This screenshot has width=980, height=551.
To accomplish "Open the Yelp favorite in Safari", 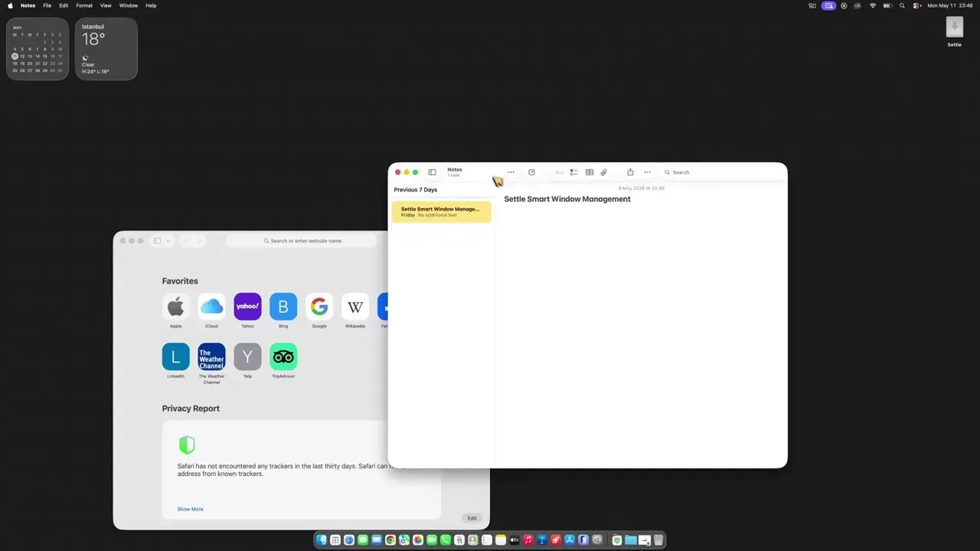I will pyautogui.click(x=247, y=357).
